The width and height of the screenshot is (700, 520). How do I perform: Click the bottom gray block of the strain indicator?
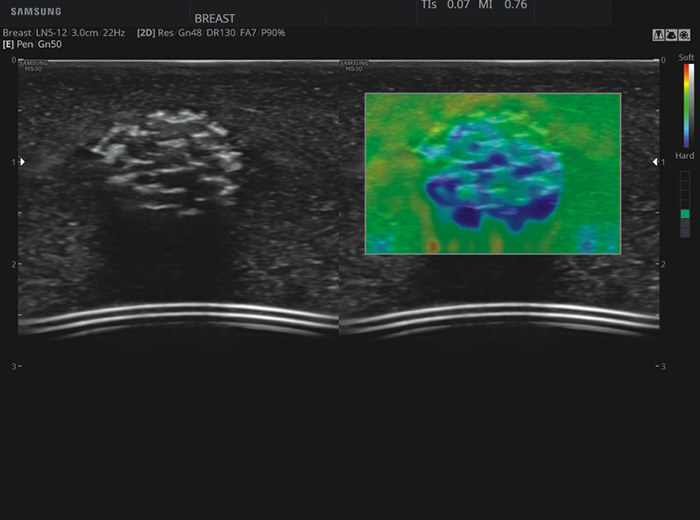(x=685, y=233)
